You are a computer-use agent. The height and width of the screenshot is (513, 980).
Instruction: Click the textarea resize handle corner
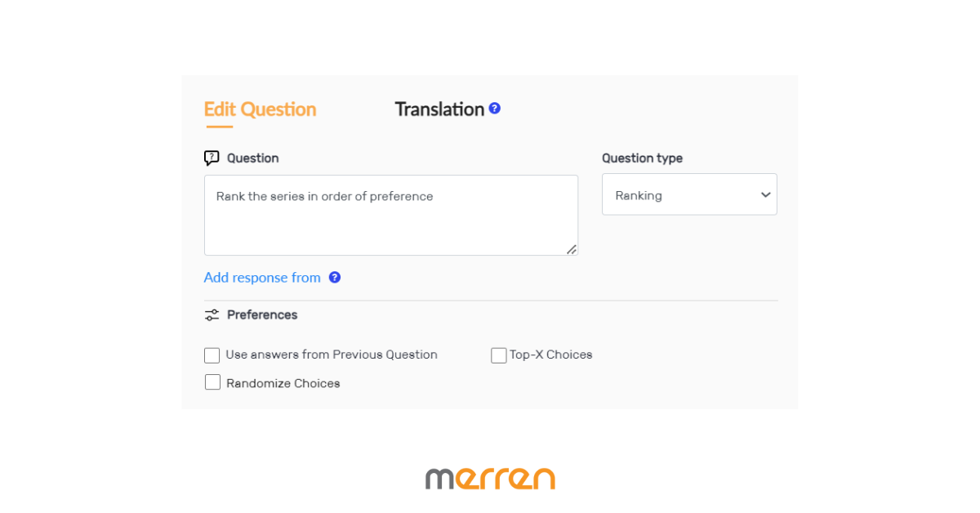[572, 249]
